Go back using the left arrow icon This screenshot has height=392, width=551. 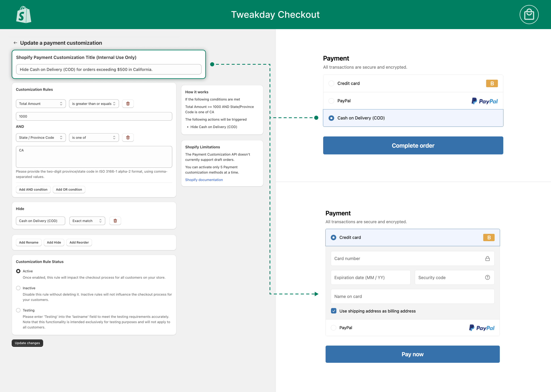coord(15,43)
